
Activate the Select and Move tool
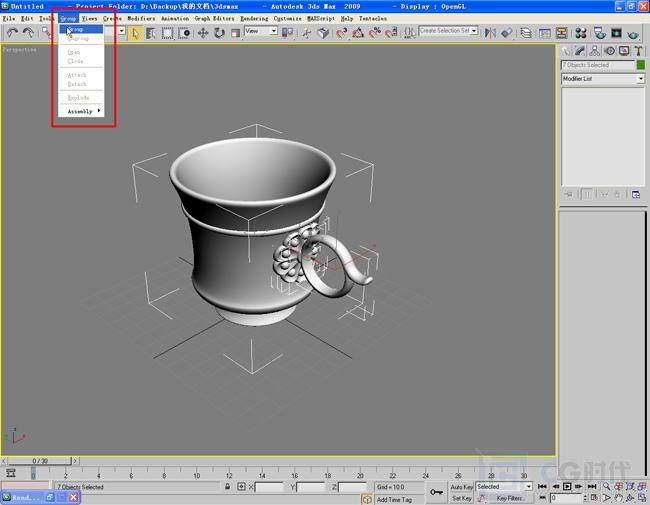203,33
